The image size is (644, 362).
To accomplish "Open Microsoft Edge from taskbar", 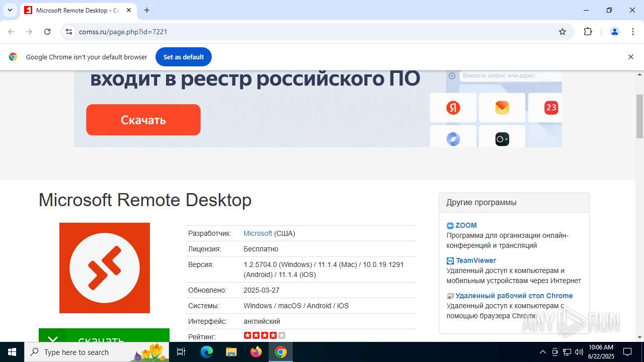I will click(x=207, y=352).
